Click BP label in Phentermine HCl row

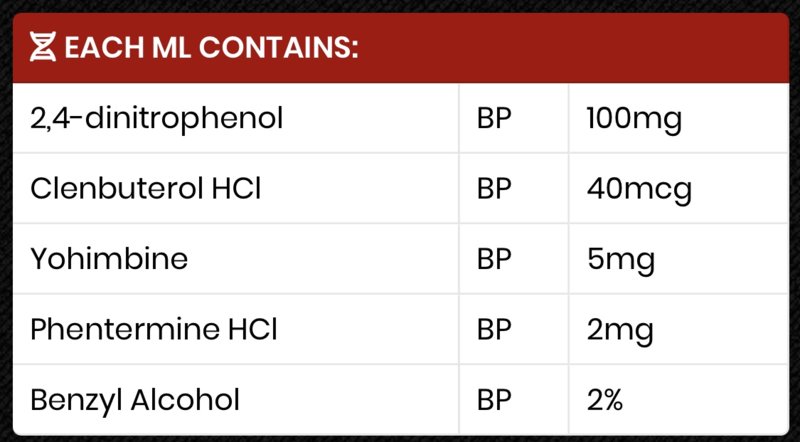coord(494,330)
